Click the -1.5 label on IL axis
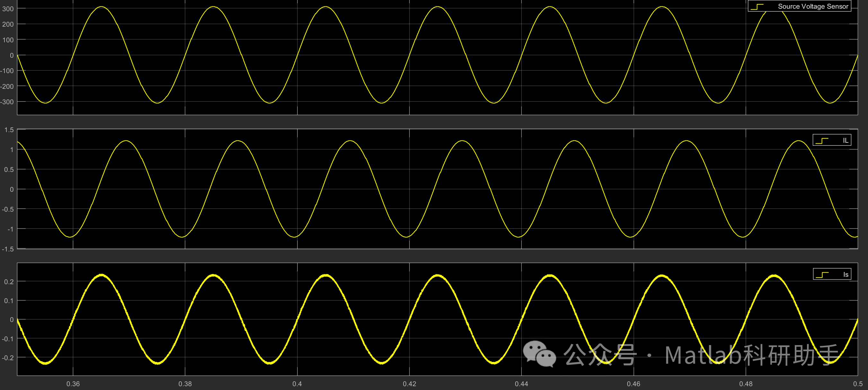 [x=8, y=249]
